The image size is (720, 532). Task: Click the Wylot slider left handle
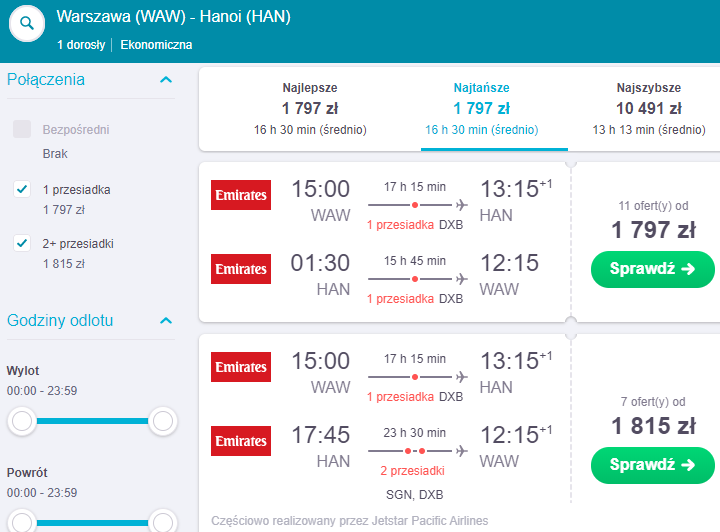[x=22, y=421]
